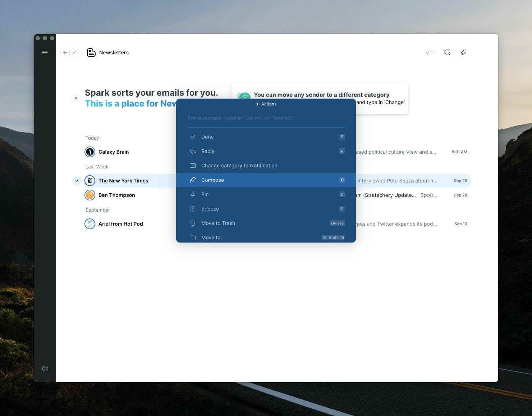Open the hamburger sidebar menu
This screenshot has height=416, width=532.
pos(45,53)
